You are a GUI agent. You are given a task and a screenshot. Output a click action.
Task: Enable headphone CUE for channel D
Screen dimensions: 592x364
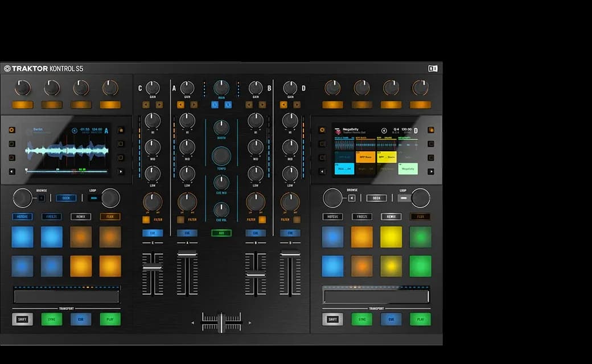(x=290, y=233)
